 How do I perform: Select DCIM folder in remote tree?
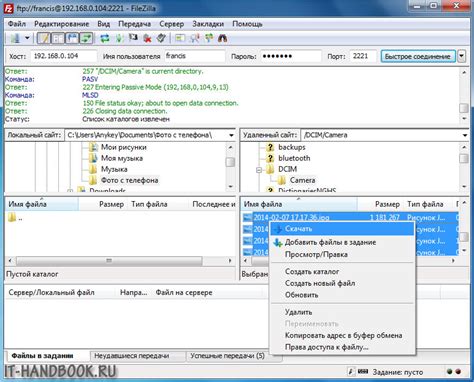tap(287, 169)
